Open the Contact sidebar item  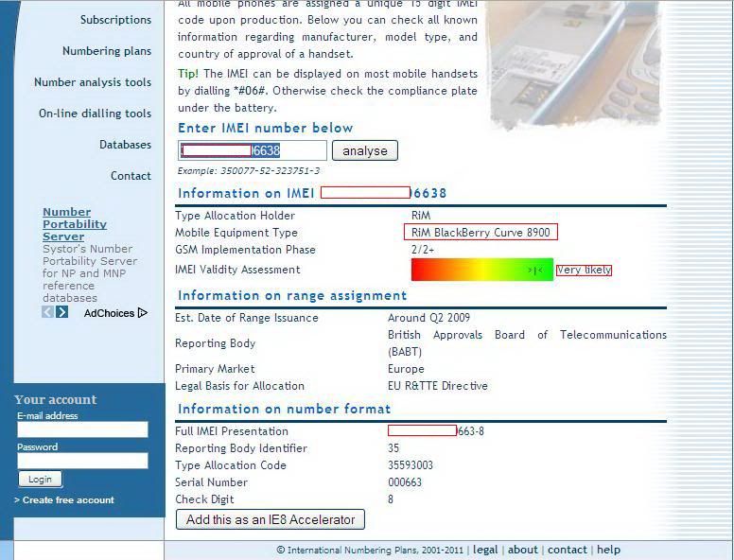[131, 176]
